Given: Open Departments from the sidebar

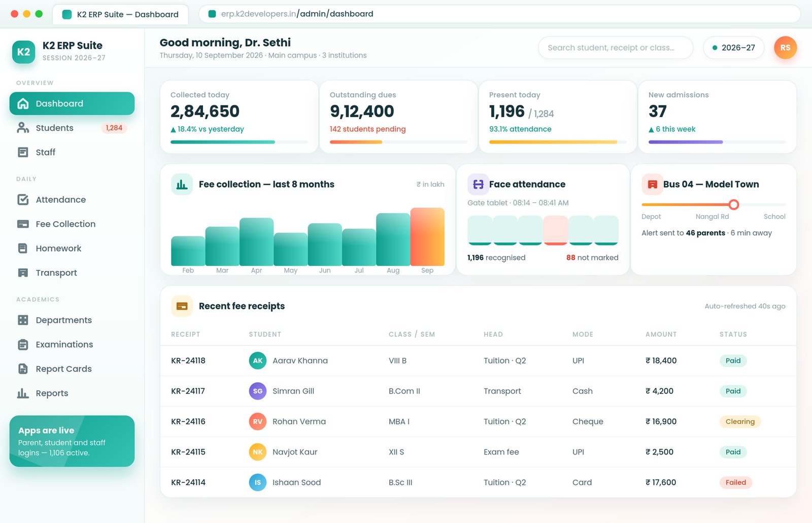Looking at the screenshot, I should [72, 320].
